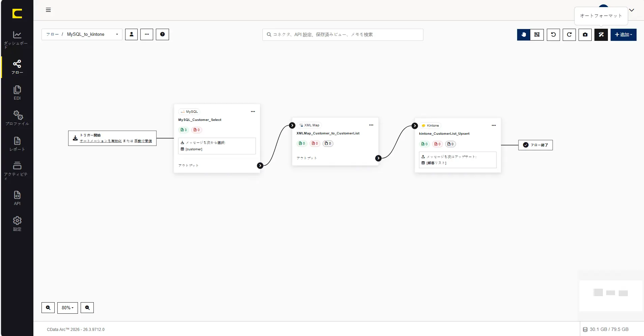
Task: Open the MySQL_to_kintone flow selector dropdown
Action: click(x=82, y=34)
